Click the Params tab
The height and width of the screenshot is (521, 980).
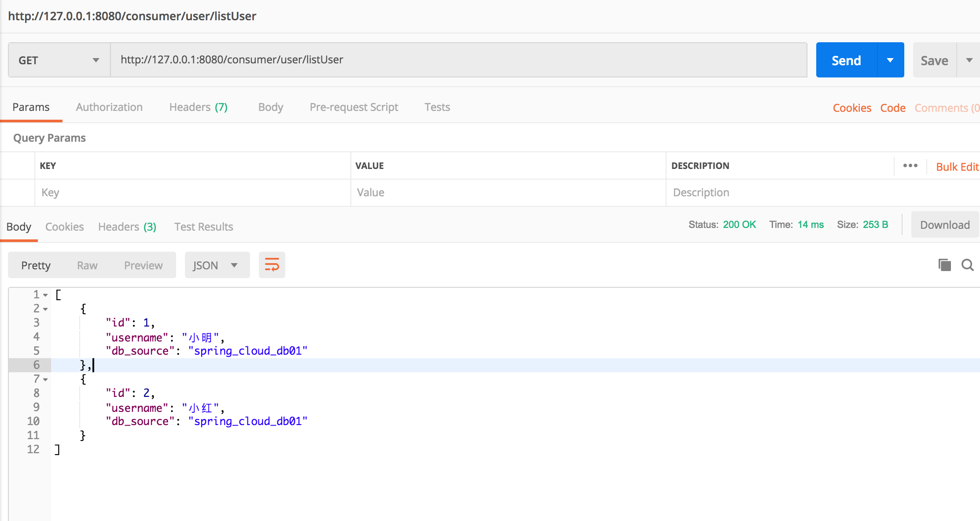tap(30, 107)
